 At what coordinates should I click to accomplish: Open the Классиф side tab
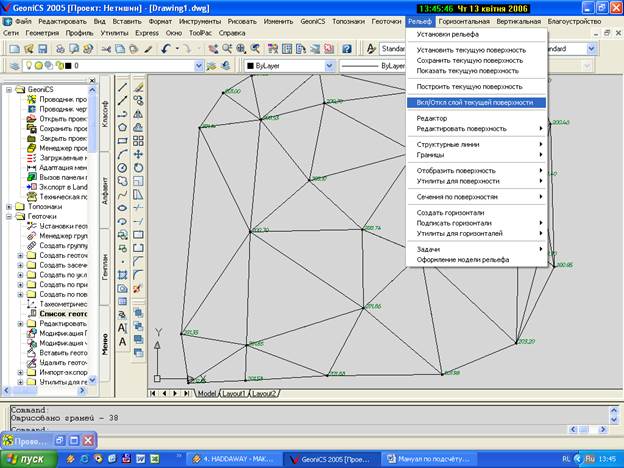click(x=105, y=114)
